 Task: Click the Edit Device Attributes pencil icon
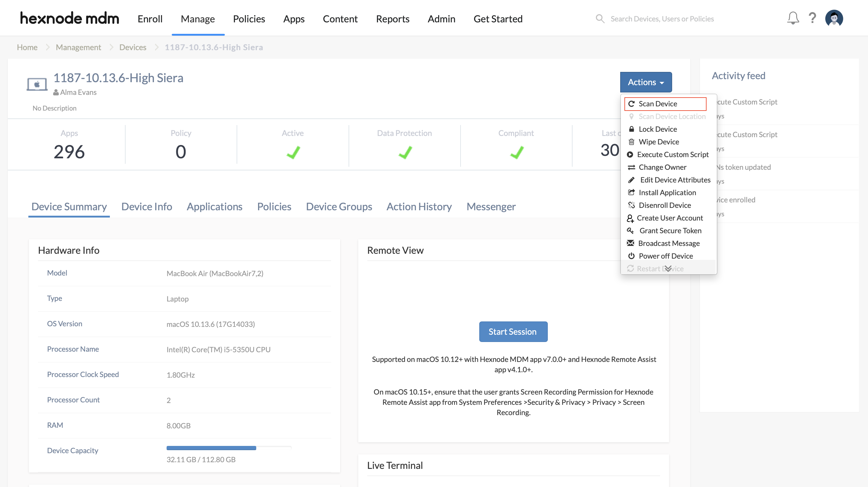point(631,180)
